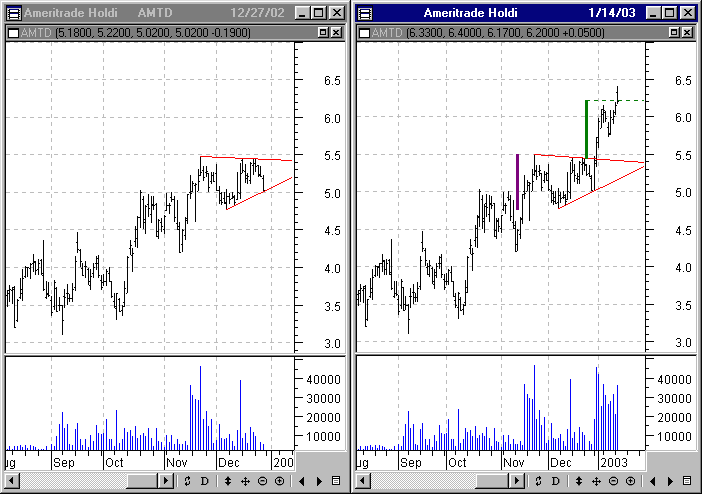Image resolution: width=702 pixels, height=494 pixels.
Task: Click the horizontal scrollbar thumb in 1/14/03 chart
Action: pyautogui.click(x=493, y=481)
